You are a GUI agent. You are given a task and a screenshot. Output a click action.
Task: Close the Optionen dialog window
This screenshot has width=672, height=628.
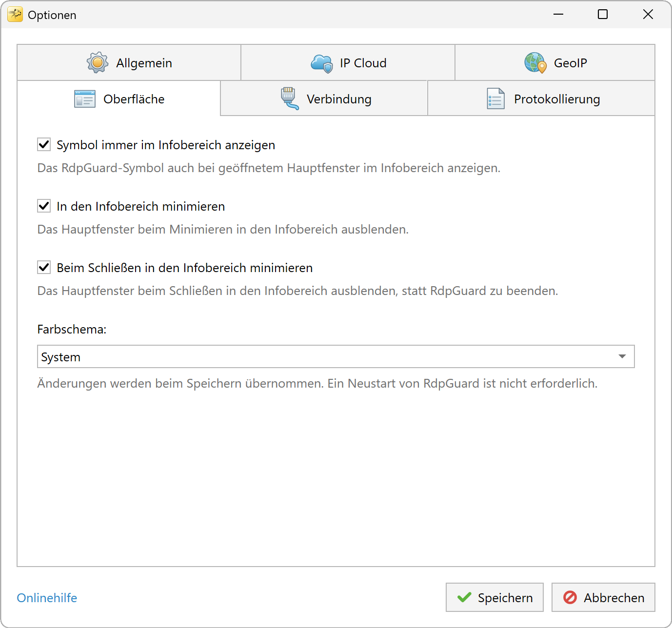pyautogui.click(x=648, y=15)
